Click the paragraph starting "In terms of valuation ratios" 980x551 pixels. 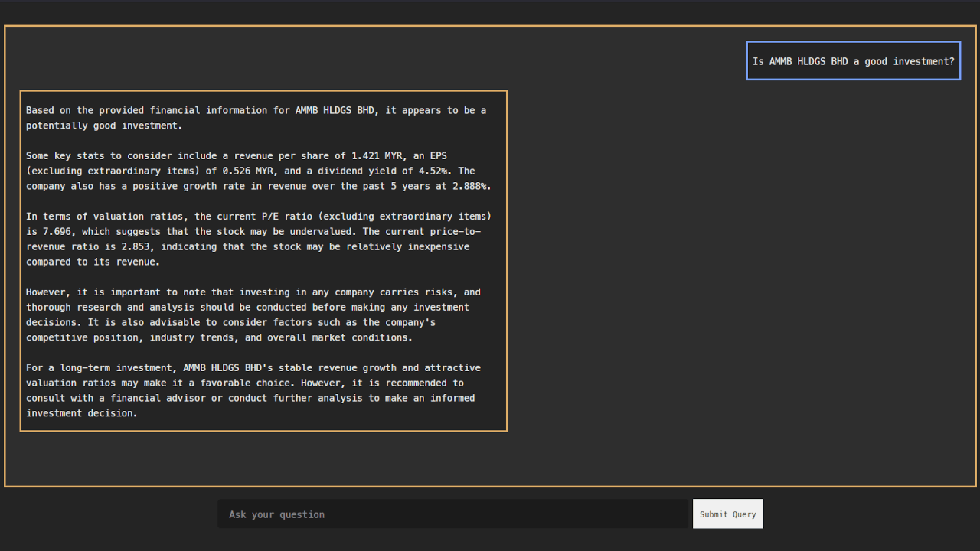click(x=259, y=239)
